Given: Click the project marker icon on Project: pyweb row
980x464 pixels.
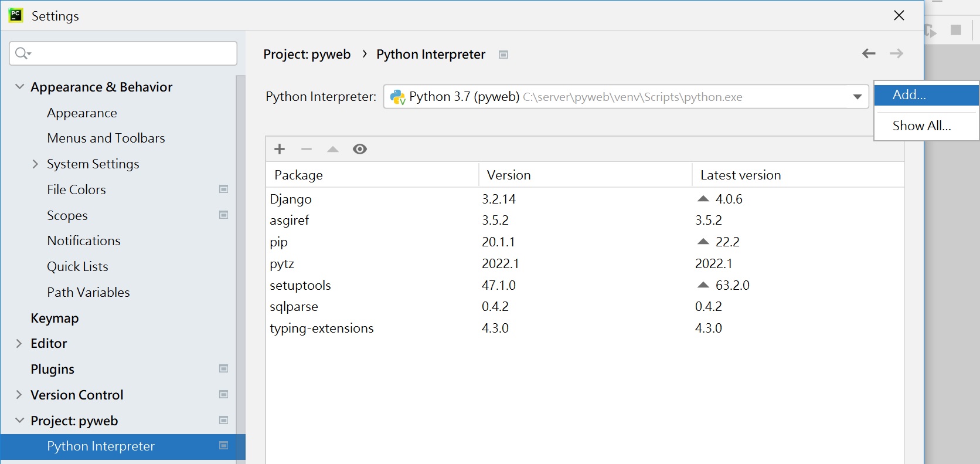Looking at the screenshot, I should (223, 420).
